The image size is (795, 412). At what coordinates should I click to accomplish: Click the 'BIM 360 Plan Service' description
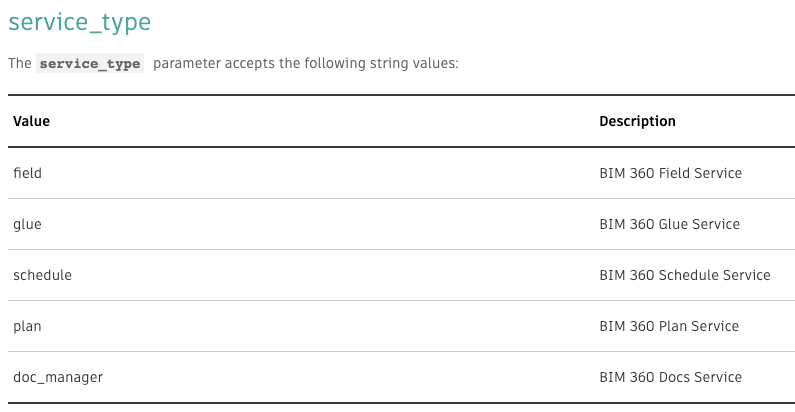point(669,326)
